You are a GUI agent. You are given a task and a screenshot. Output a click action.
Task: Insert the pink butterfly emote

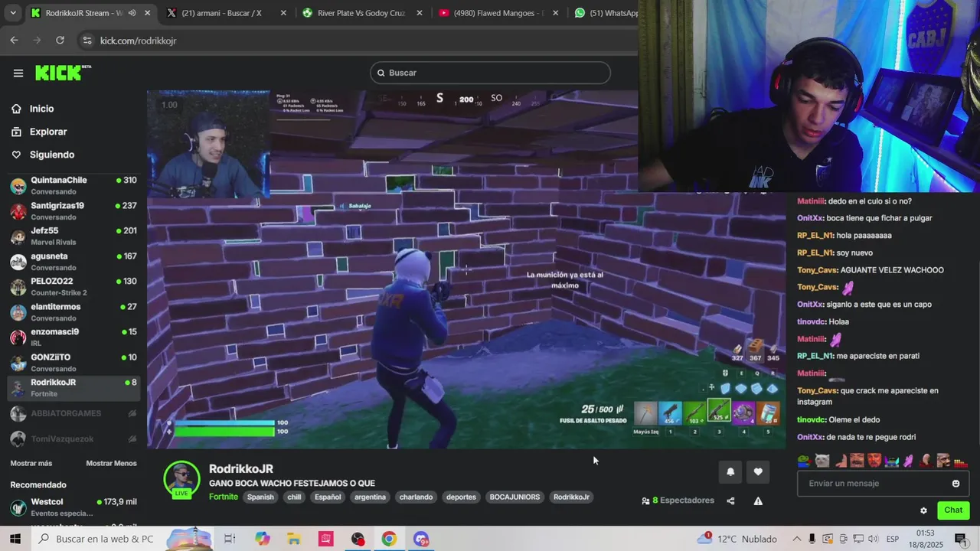[908, 461]
